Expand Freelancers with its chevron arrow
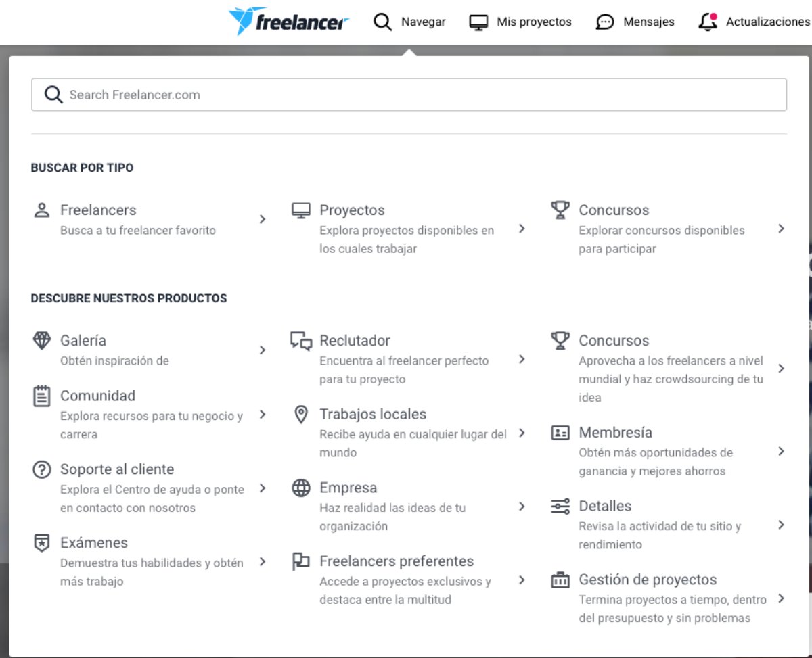812x658 pixels. click(263, 219)
